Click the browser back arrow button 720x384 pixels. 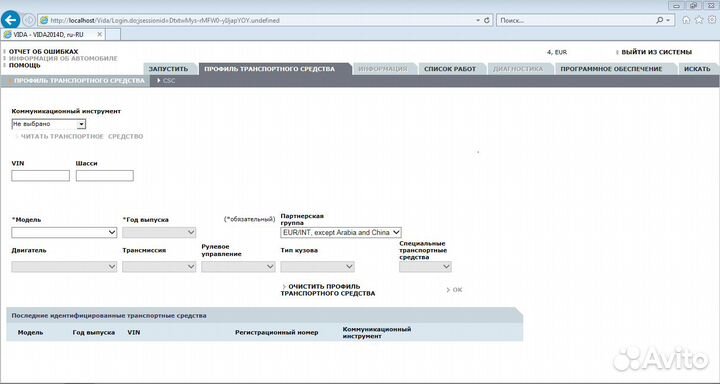click(11, 20)
